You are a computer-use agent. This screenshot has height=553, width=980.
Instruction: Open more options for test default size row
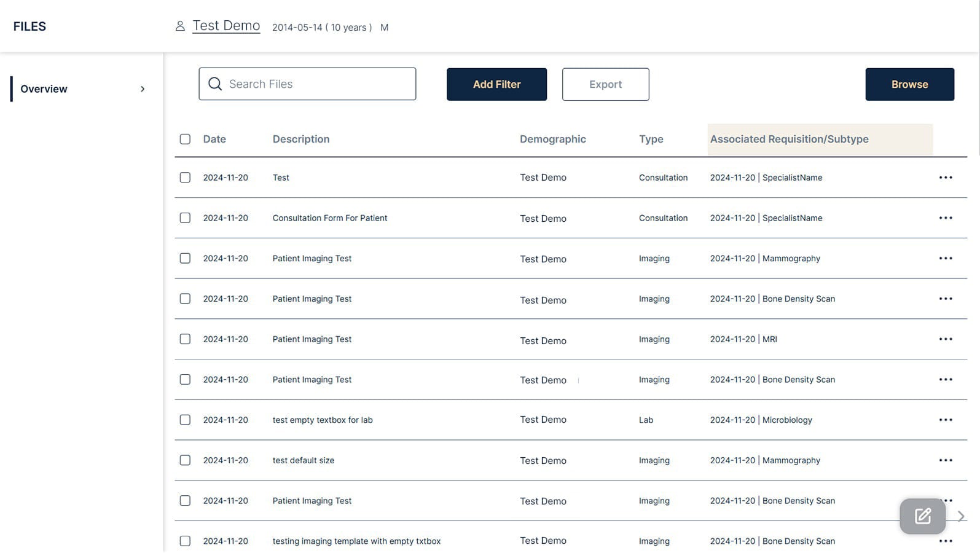(x=946, y=460)
